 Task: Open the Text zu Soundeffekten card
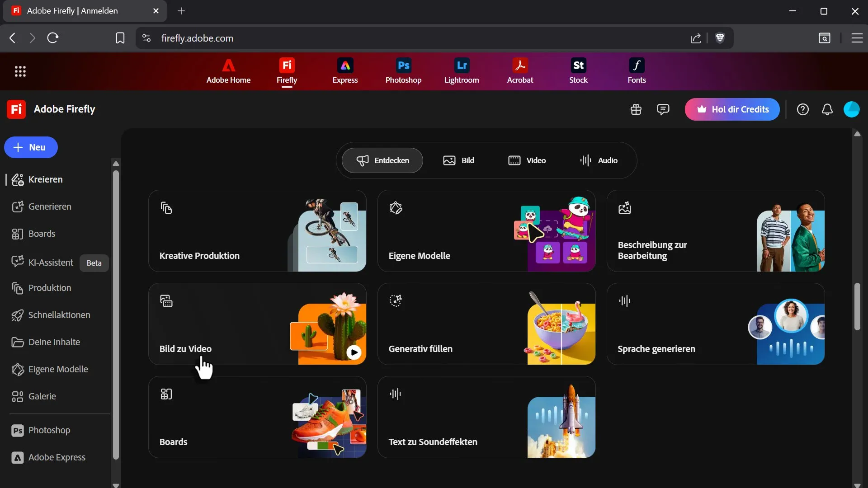pyautogui.click(x=486, y=417)
